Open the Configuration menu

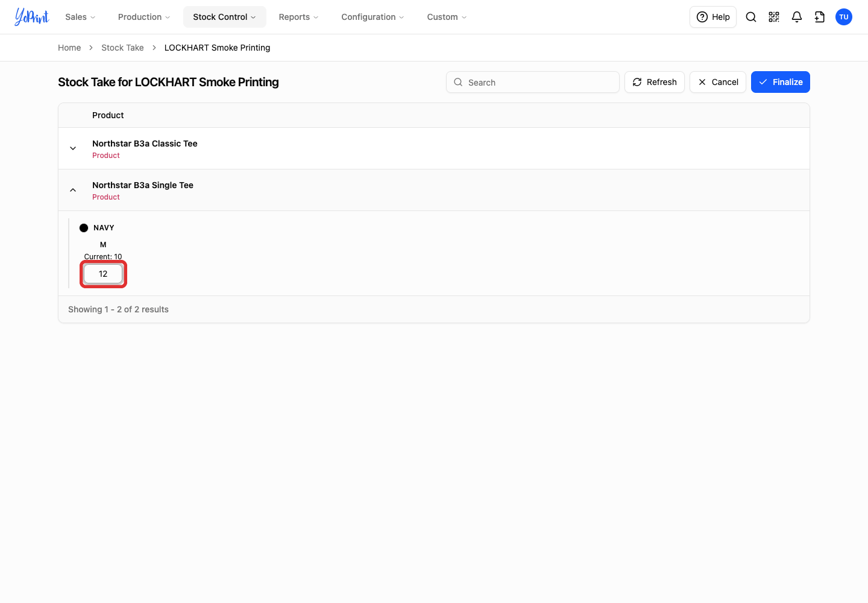(373, 17)
